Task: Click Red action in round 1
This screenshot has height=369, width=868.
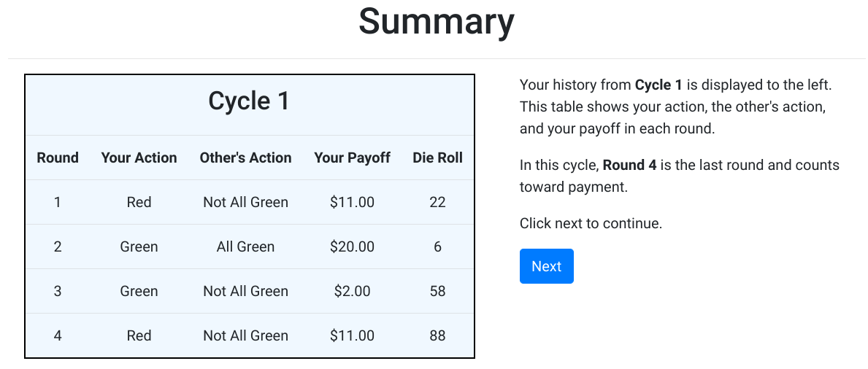Action: [x=139, y=202]
